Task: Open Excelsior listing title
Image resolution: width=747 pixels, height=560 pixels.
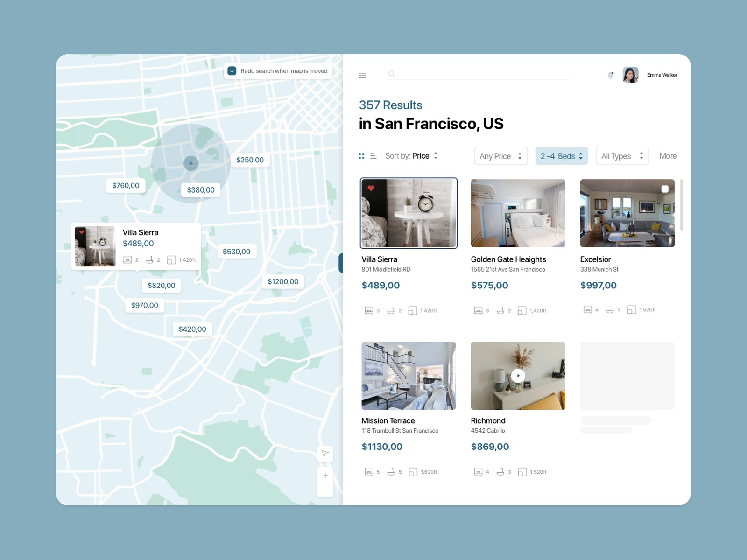Action: pos(595,259)
